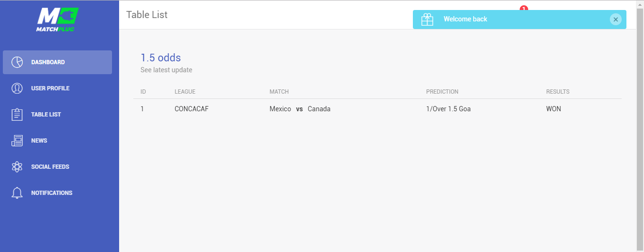
Task: Click the LEAGUE column header
Action: [185, 92]
